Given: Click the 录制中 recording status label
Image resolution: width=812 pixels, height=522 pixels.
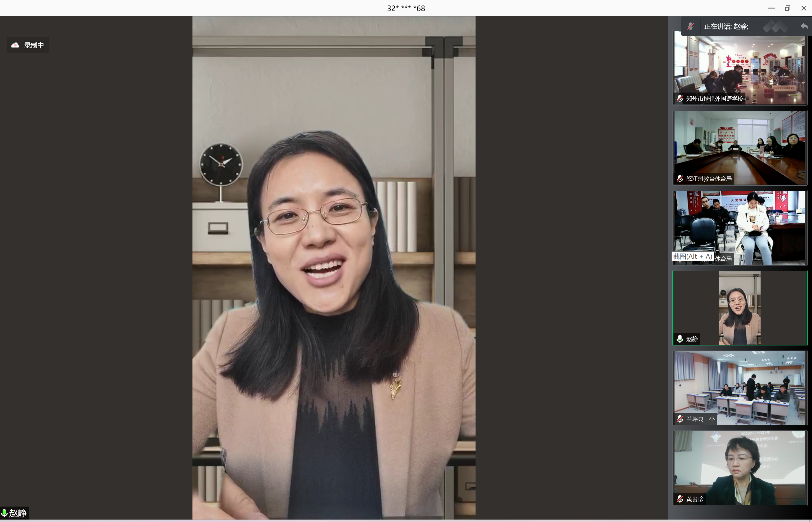Looking at the screenshot, I should pyautogui.click(x=34, y=45).
